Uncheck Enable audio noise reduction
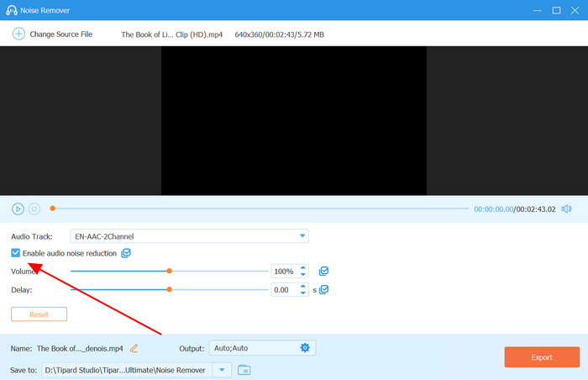 [x=17, y=253]
